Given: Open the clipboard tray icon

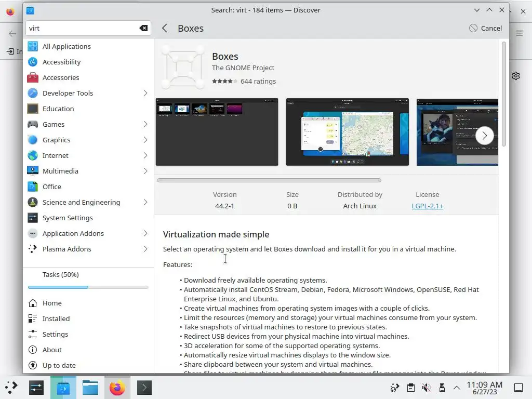Looking at the screenshot, I should coord(410,388).
